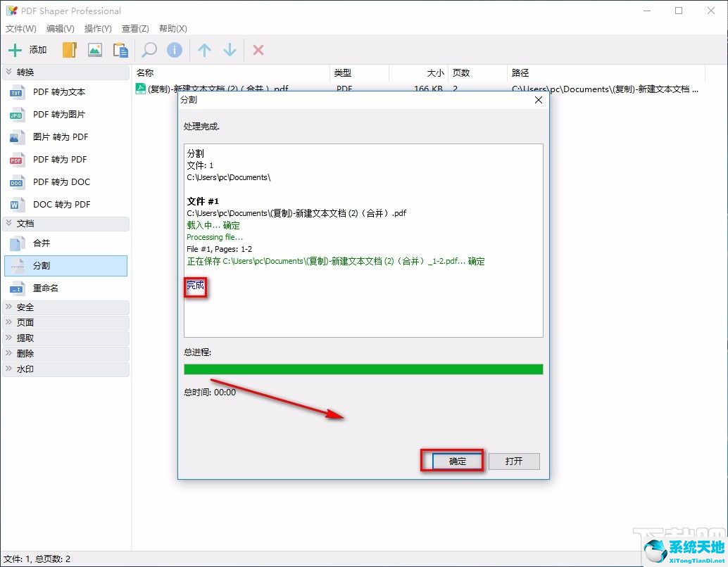728x567 pixels.
Task: Minimize the PDF Shaper window
Action: click(x=647, y=11)
